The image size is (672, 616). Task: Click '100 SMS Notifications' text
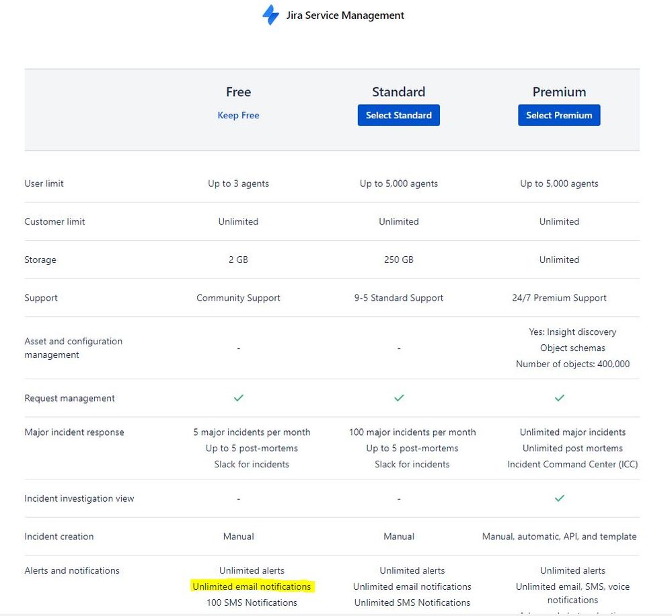click(x=252, y=603)
